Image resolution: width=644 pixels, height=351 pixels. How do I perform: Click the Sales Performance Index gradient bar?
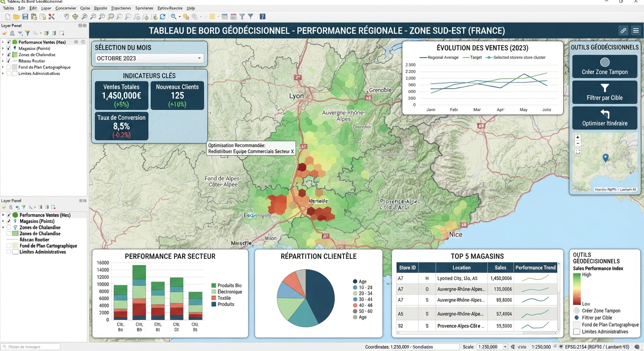(x=577, y=289)
